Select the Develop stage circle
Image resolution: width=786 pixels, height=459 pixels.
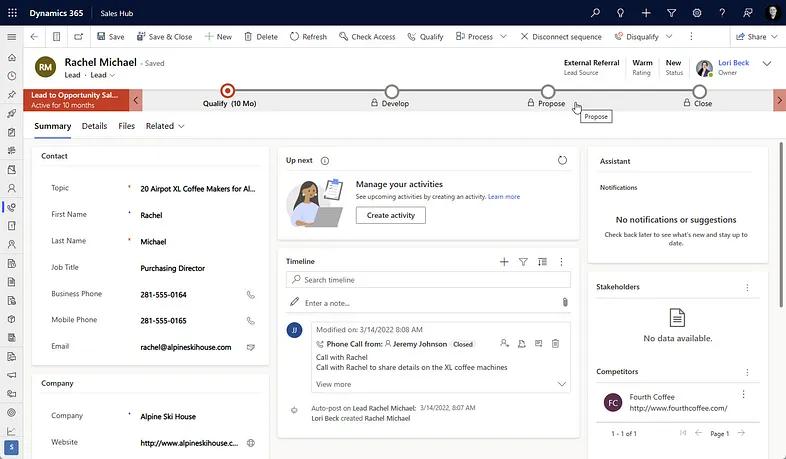(x=392, y=92)
